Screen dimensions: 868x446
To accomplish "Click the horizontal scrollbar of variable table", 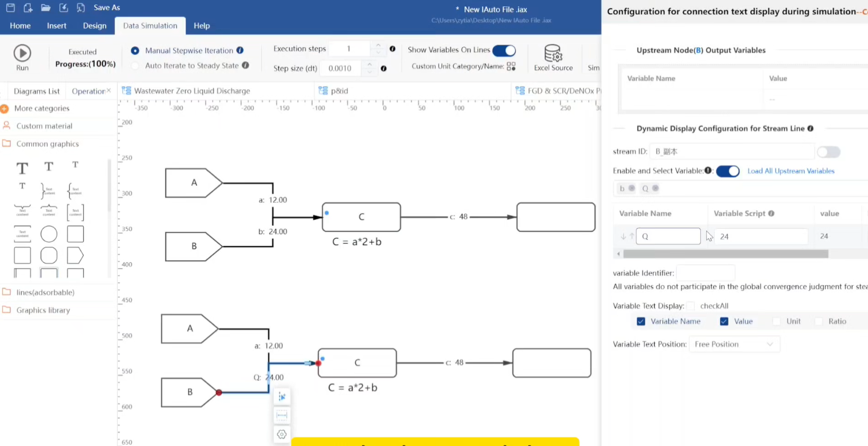I will (x=725, y=254).
